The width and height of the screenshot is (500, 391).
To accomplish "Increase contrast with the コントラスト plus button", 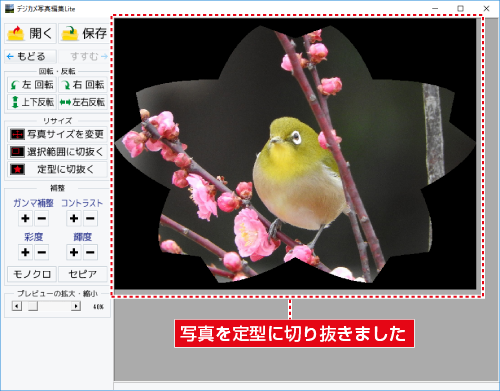I will [x=74, y=219].
